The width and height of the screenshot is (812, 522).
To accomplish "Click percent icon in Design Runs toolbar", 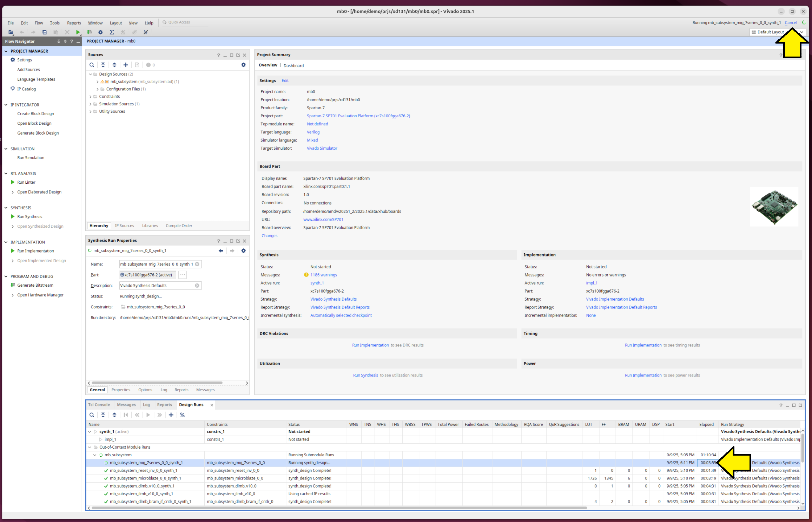I will (x=182, y=415).
